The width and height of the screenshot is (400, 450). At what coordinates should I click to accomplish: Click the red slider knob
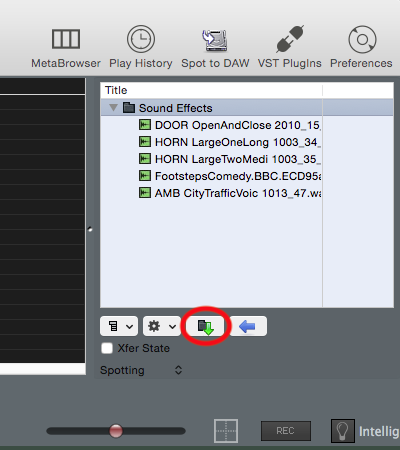116,431
